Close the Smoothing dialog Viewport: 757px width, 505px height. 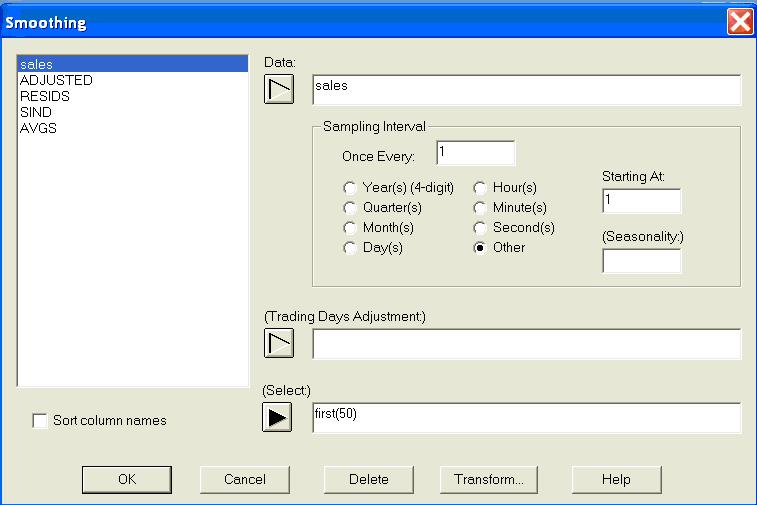740,22
